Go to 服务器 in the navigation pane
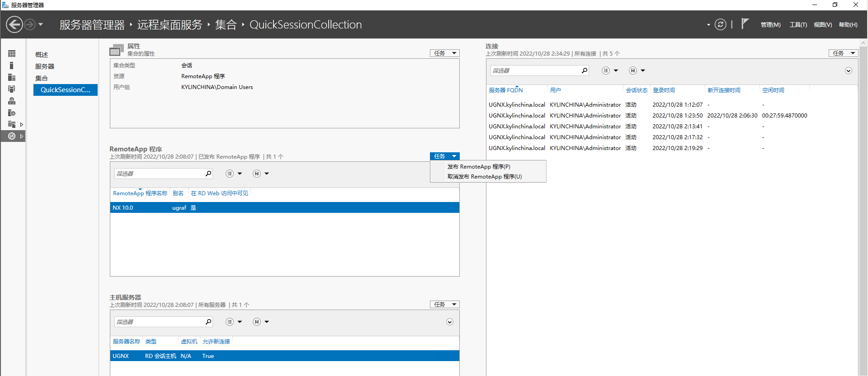Image resolution: width=868 pixels, height=376 pixels. 45,66
